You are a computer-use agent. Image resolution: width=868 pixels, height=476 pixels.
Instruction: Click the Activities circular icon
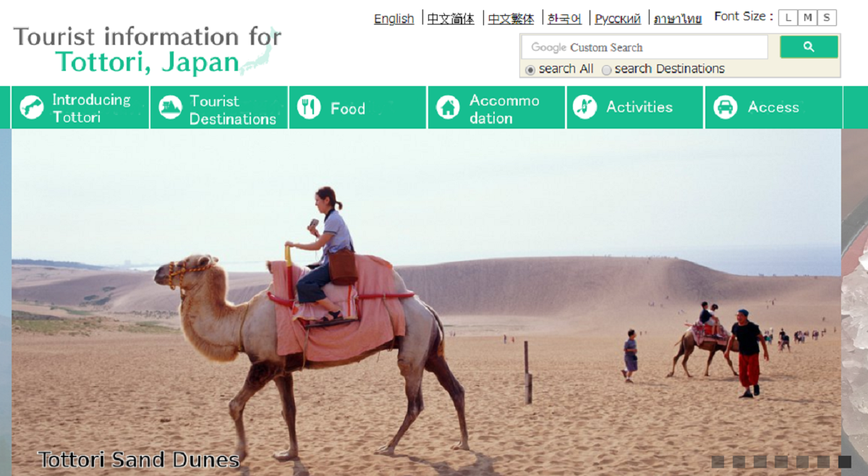tap(584, 107)
